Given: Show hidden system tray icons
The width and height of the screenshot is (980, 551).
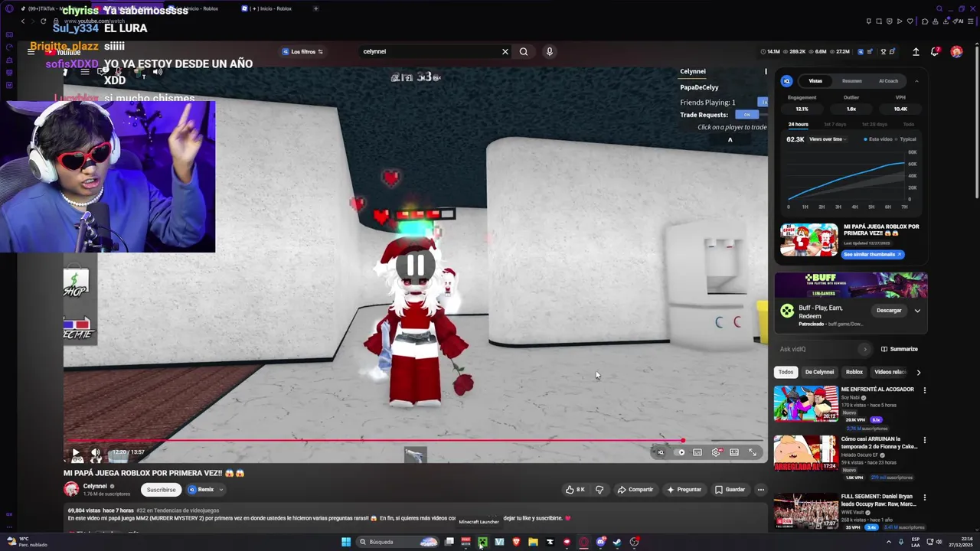Looking at the screenshot, I should tap(889, 542).
